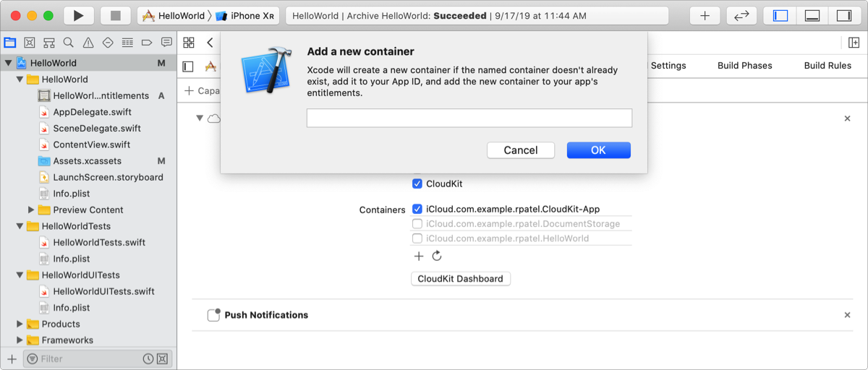Cancel the new container dialog
Viewport: 868px width, 370px height.
(520, 150)
